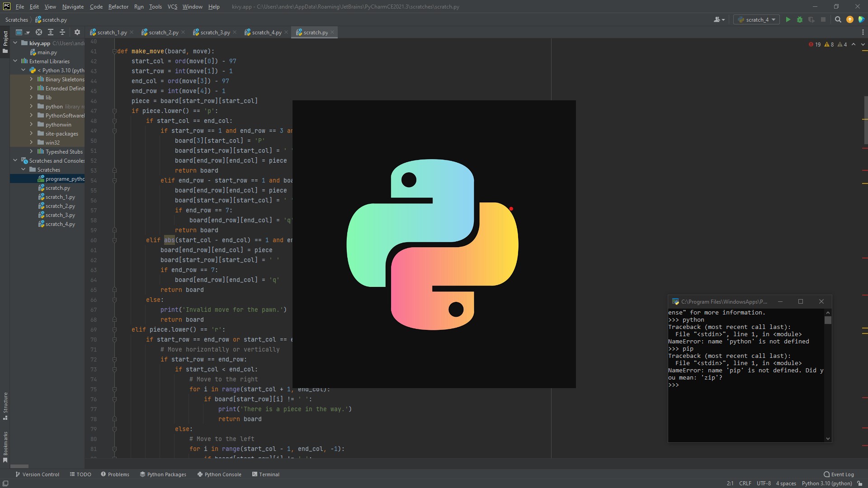Select the programe_pytho file in tree
The height and width of the screenshot is (488, 868).
point(47,179)
